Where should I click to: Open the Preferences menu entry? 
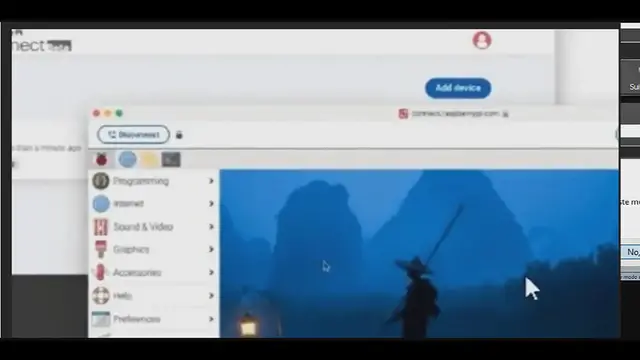click(154, 319)
